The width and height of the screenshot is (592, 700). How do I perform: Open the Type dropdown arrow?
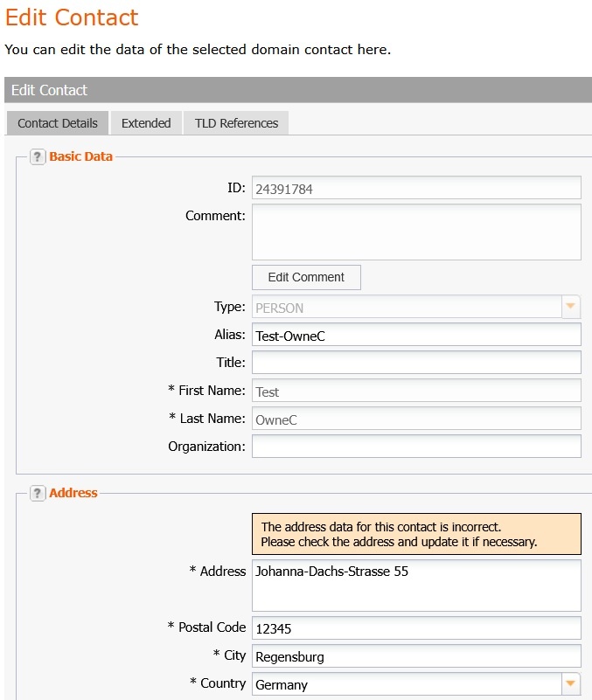click(570, 307)
